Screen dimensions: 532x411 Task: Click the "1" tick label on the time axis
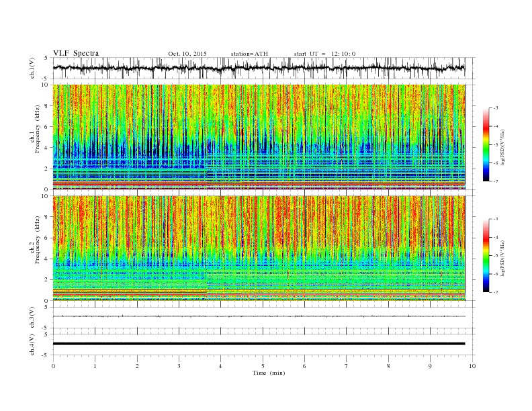coord(95,366)
